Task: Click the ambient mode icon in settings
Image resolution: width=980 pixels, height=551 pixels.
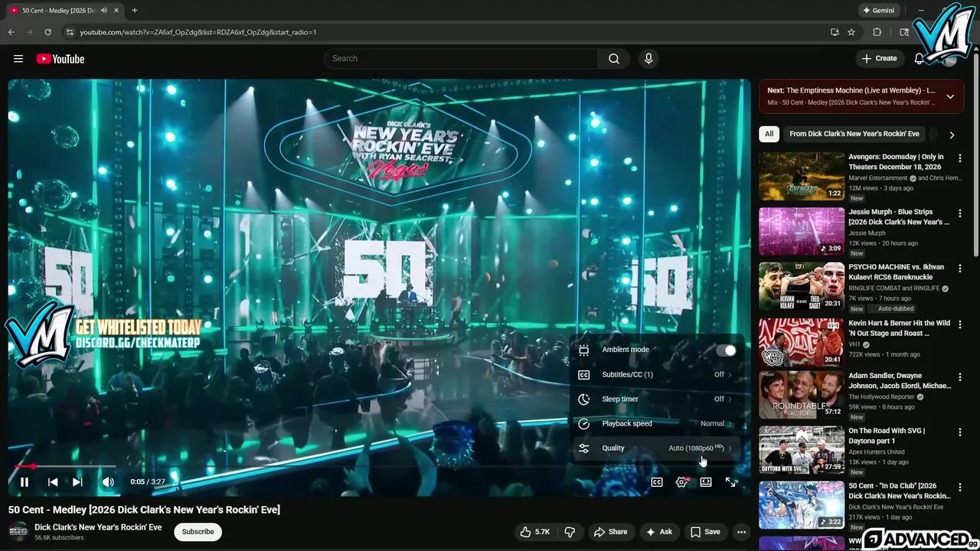Action: tap(584, 350)
